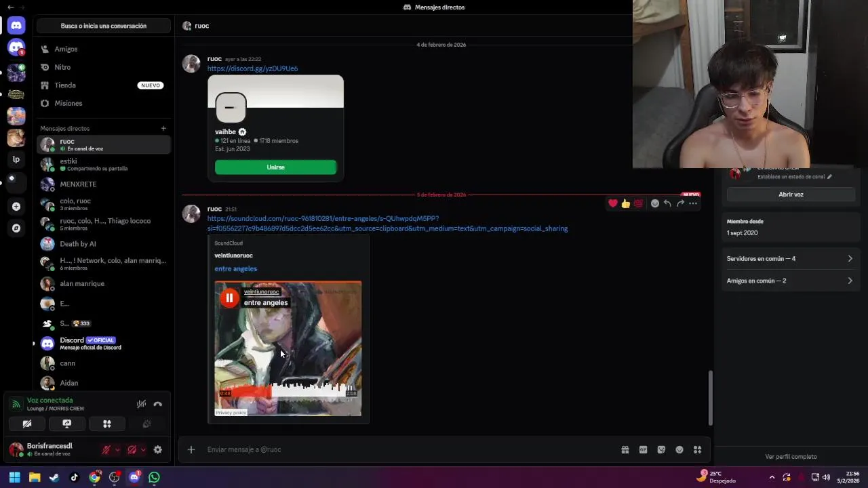
Task: Open DM with cann
Action: coord(103,363)
